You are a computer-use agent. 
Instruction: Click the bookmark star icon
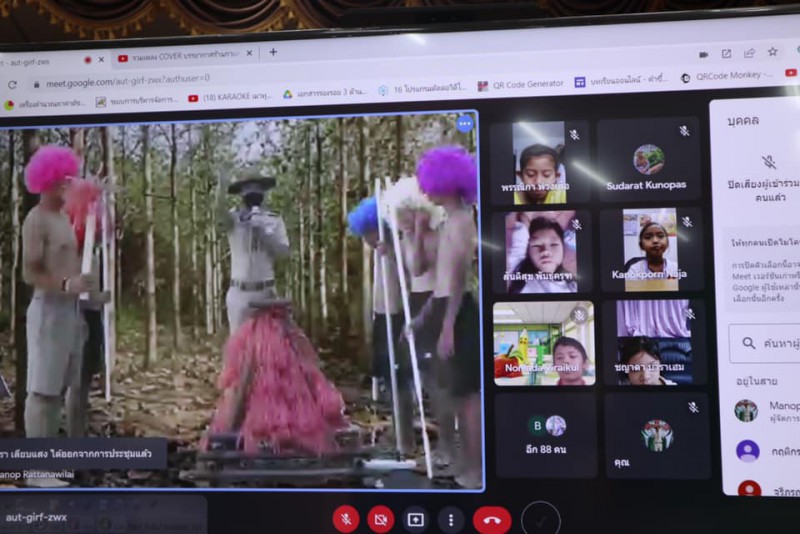point(772,52)
